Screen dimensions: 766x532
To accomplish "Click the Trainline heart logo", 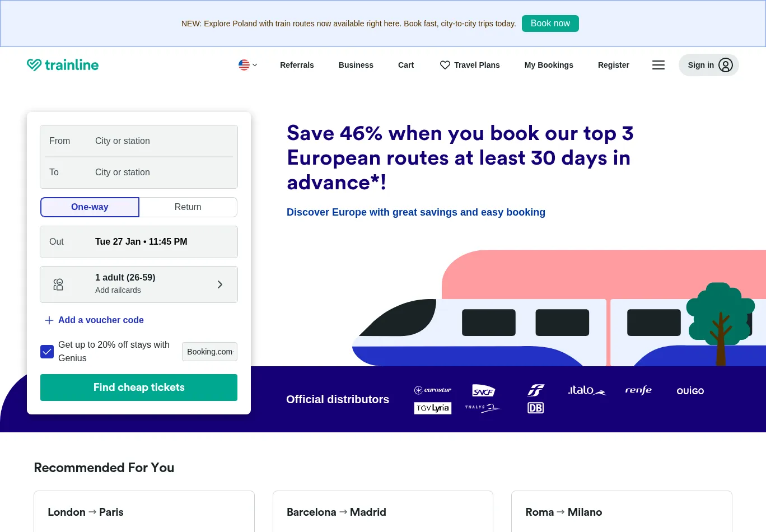I will point(34,65).
